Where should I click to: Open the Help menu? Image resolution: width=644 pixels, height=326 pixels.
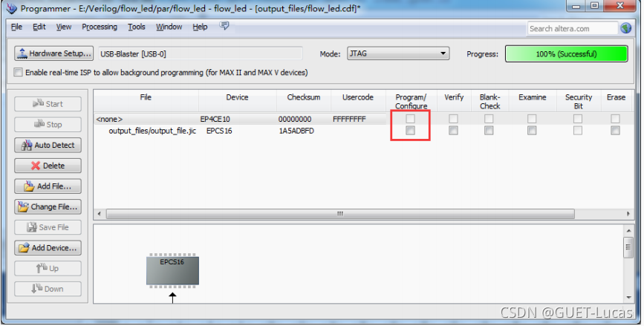coord(200,27)
